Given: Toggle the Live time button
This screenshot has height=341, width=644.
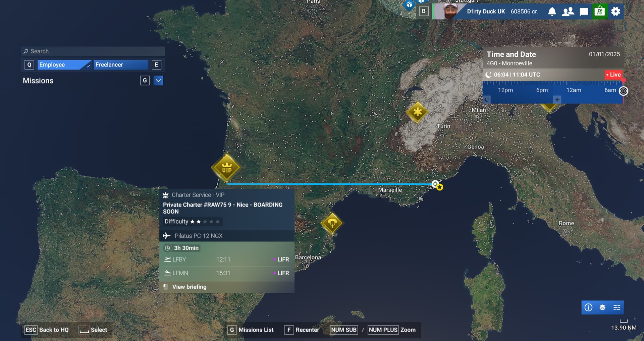Looking at the screenshot, I should pos(613,75).
